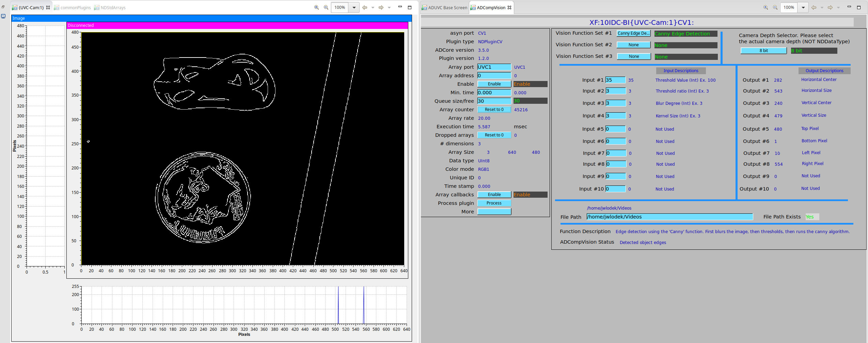Open zoom percentage dropdown in left panel
The image size is (868, 343).
point(354,7)
